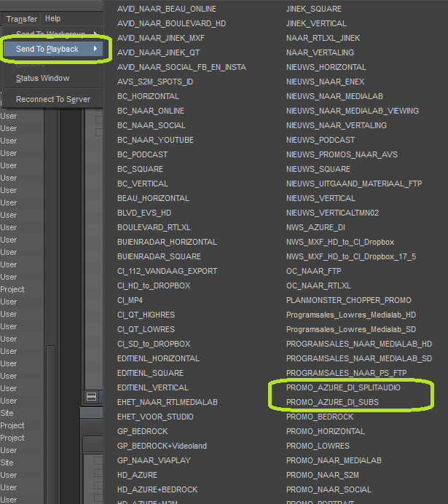Expand Send To Playback submenu arrow
Viewport: 448px width, 504px height.
(x=95, y=49)
